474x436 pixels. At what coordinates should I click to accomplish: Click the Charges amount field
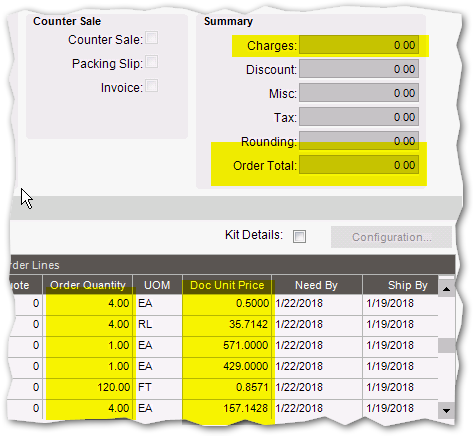[x=359, y=45]
